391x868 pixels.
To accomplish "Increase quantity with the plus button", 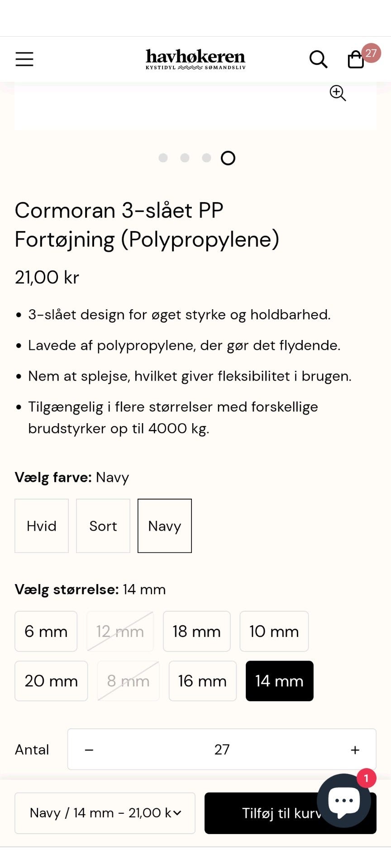I will (x=354, y=749).
